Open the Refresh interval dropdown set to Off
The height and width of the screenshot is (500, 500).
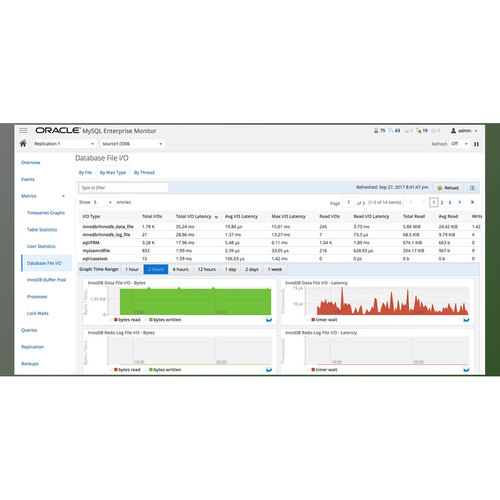click(459, 144)
